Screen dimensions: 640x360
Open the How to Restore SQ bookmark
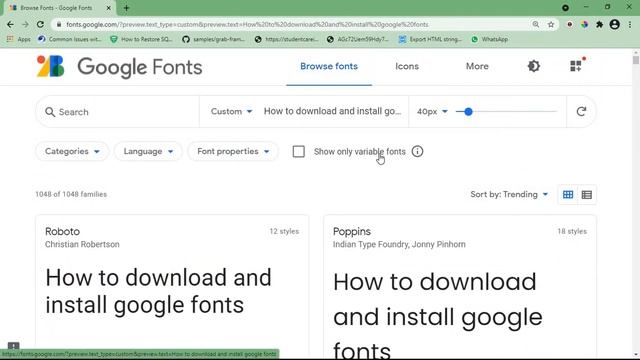point(141,39)
